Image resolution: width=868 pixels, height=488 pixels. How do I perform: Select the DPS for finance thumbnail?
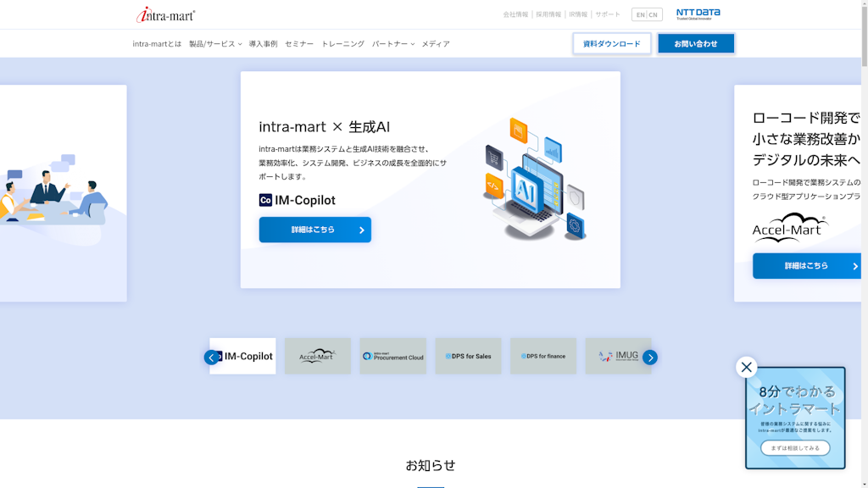[x=543, y=357]
